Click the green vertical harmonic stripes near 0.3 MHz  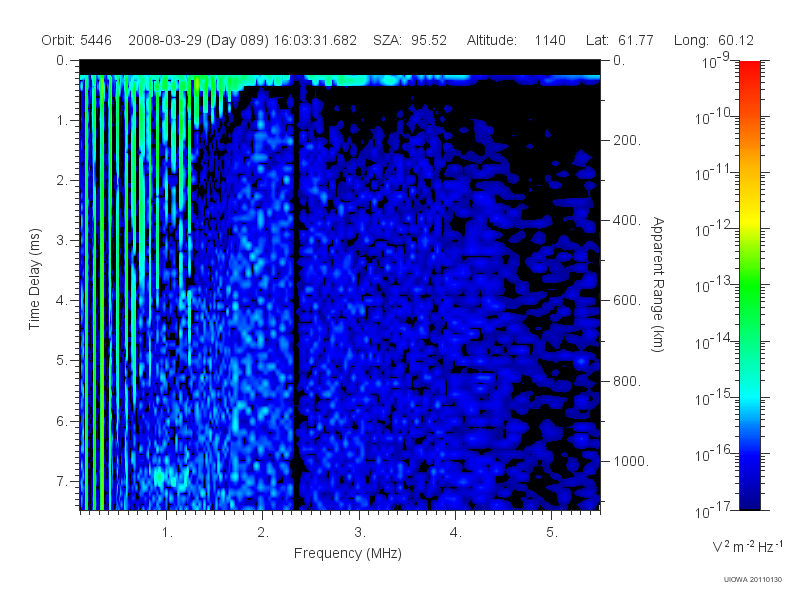tap(102, 291)
